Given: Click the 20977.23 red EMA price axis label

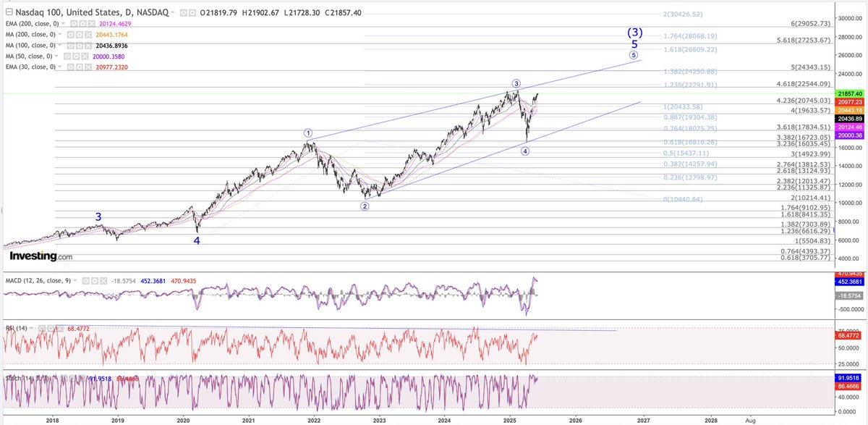Looking at the screenshot, I should point(849,102).
